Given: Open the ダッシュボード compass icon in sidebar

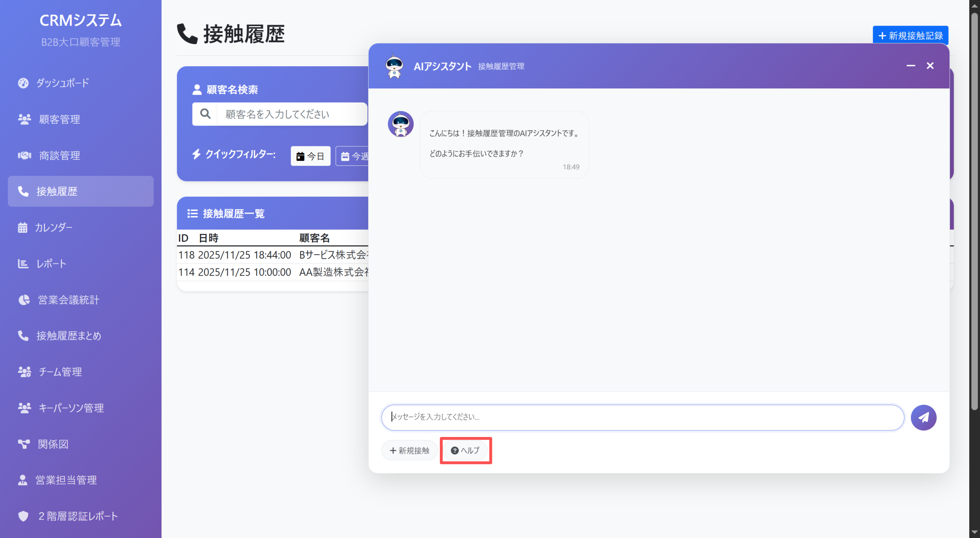Looking at the screenshot, I should click(23, 83).
